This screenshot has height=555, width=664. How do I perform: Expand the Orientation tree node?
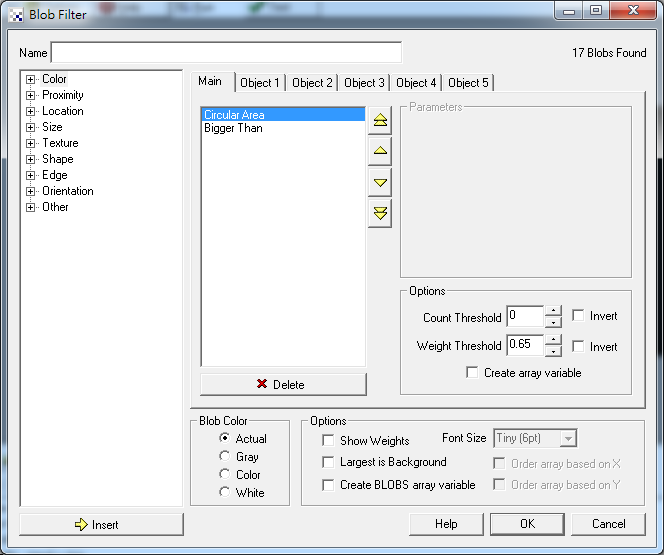pyautogui.click(x=31, y=191)
